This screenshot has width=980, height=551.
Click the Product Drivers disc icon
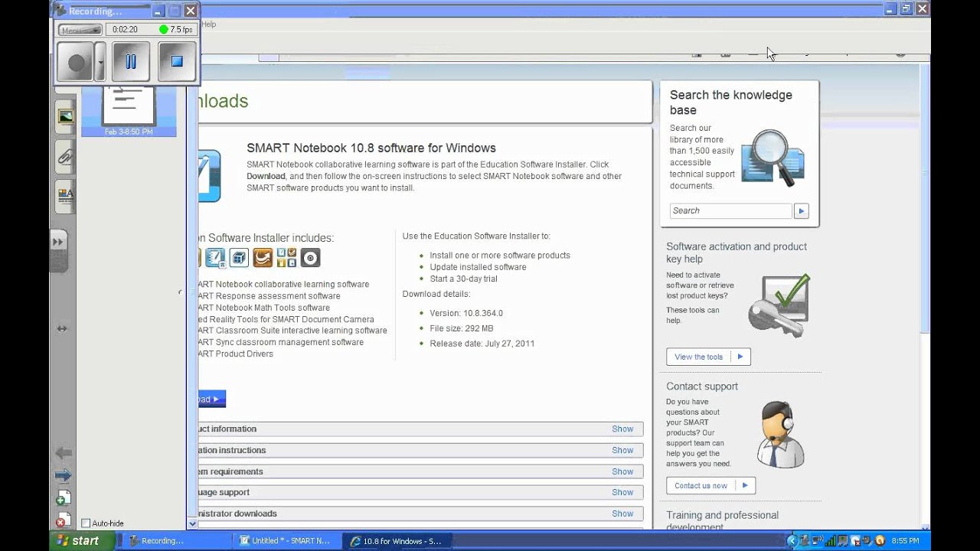pos(310,258)
